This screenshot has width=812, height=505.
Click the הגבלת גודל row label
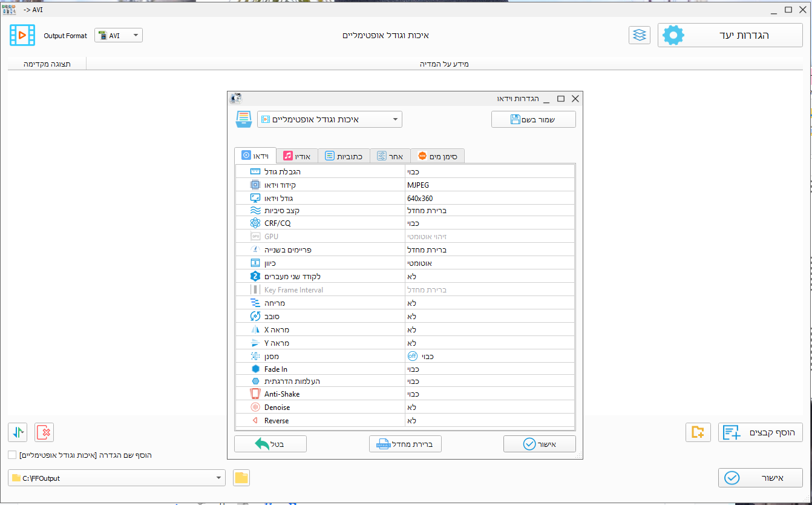tap(283, 172)
